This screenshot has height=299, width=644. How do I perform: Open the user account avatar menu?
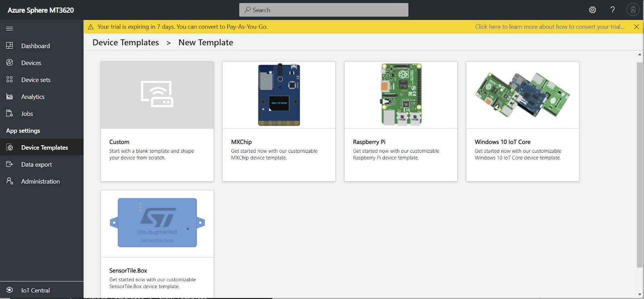click(633, 10)
